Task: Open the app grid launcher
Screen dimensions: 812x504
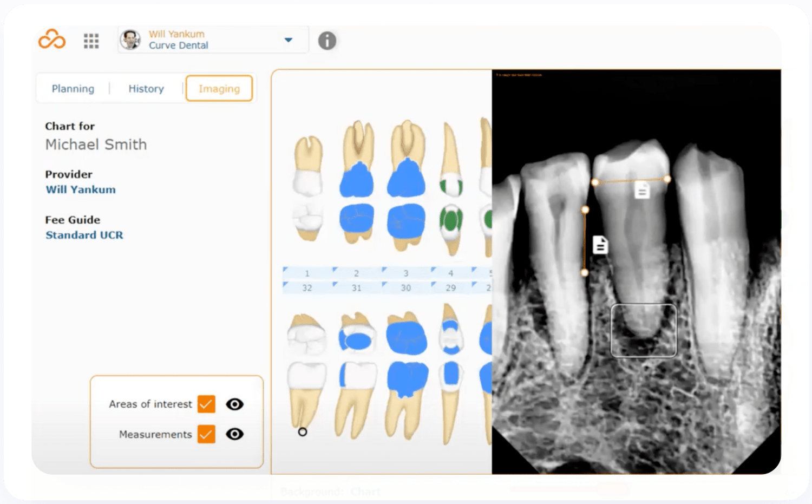Action: 91,41
